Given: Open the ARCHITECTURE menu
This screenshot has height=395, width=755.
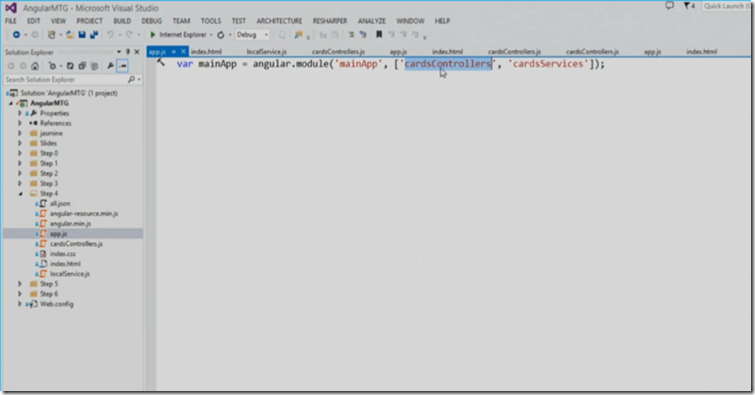Looking at the screenshot, I should (279, 21).
